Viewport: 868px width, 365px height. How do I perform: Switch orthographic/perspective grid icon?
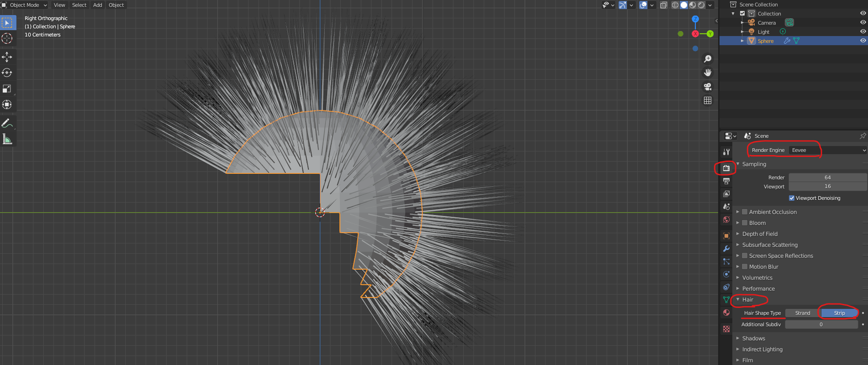708,100
